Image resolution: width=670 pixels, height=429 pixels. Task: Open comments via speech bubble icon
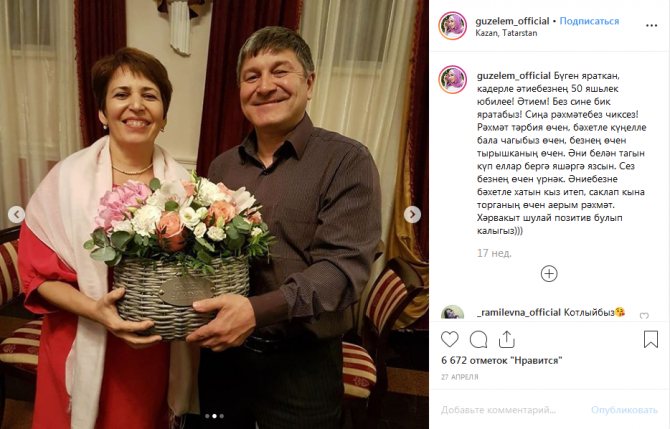coord(478,340)
